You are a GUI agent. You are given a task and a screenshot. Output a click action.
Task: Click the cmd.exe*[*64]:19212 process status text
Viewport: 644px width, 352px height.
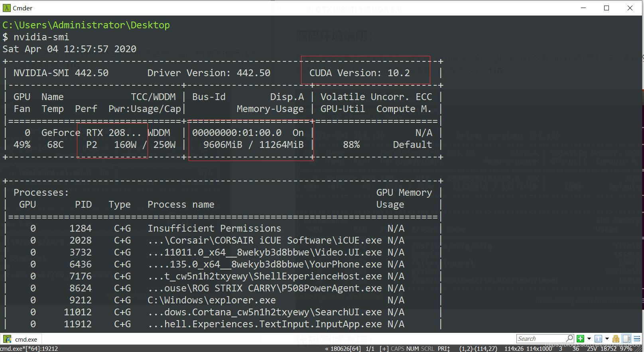tap(29, 348)
